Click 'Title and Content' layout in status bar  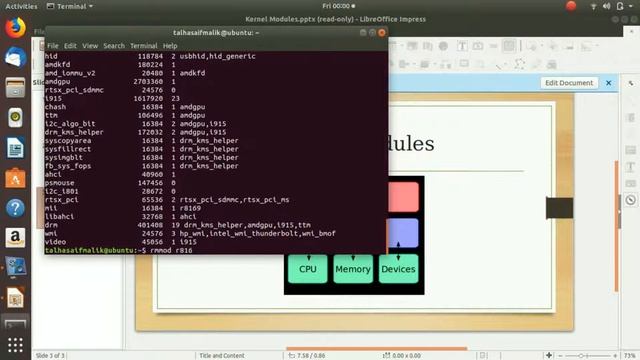point(222,356)
